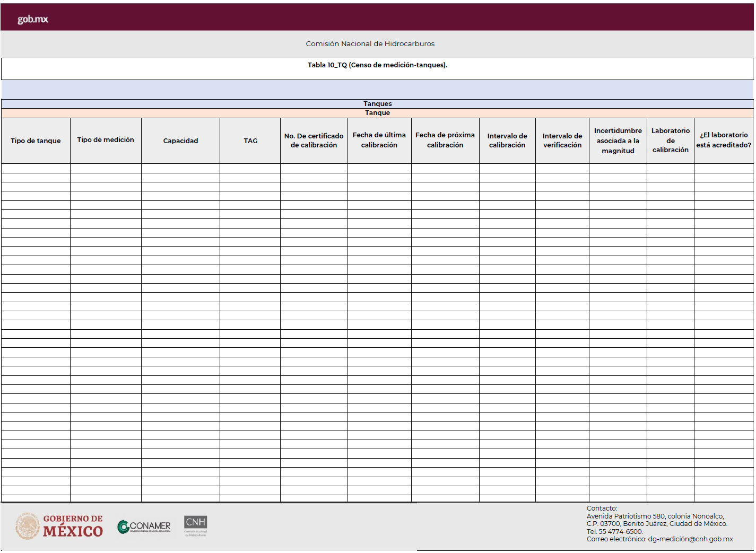Click the 'Capacidad' column header
The width and height of the screenshot is (756, 553).
(180, 141)
